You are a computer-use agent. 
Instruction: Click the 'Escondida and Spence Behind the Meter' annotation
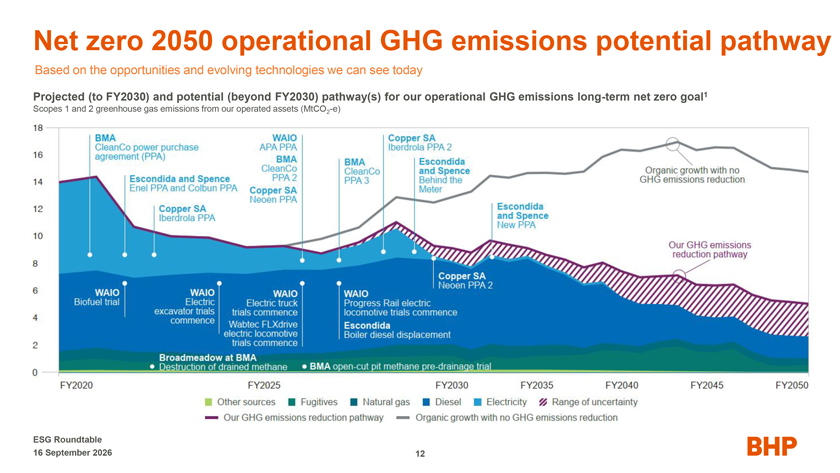(444, 175)
